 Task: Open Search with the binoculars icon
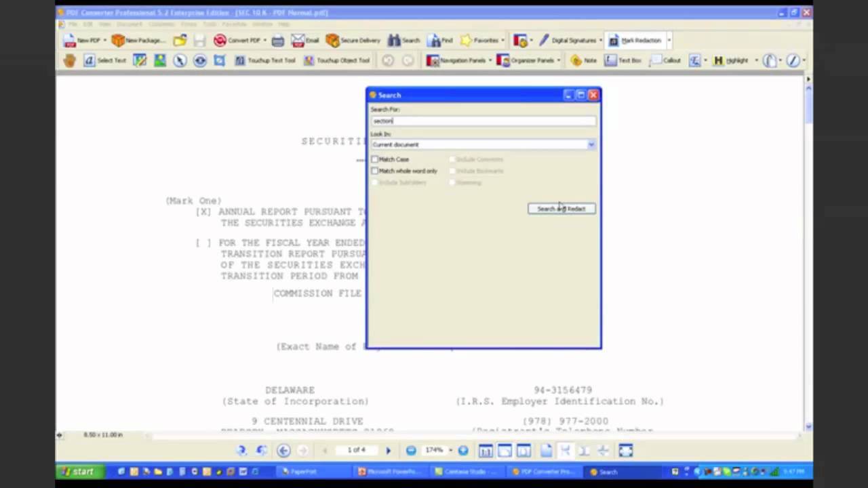(x=394, y=41)
